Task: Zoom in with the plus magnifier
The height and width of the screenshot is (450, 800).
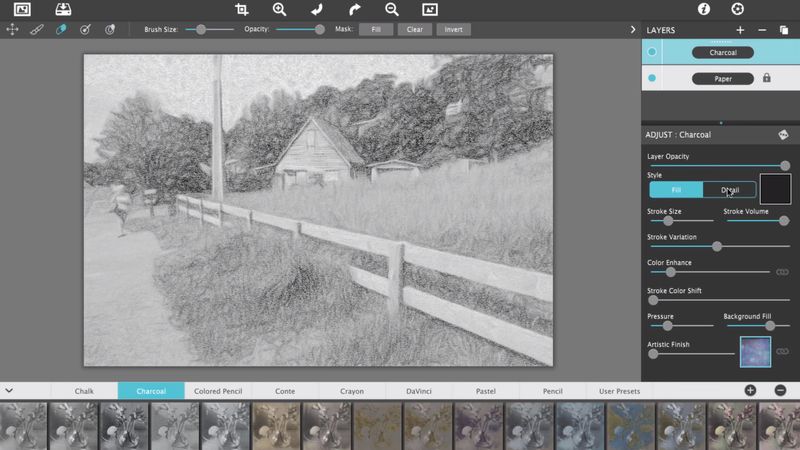Action: pos(279,9)
